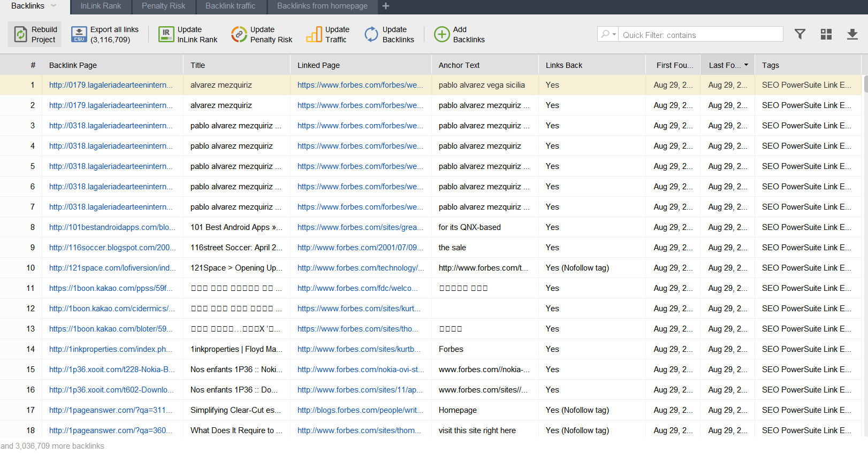Toggle sort on Last Found column

(727, 65)
